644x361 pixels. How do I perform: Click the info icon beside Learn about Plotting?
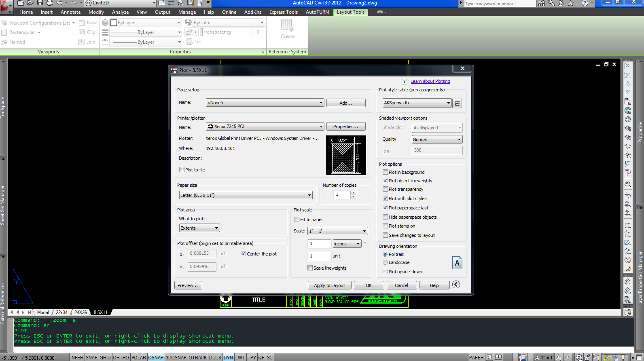pyautogui.click(x=404, y=82)
